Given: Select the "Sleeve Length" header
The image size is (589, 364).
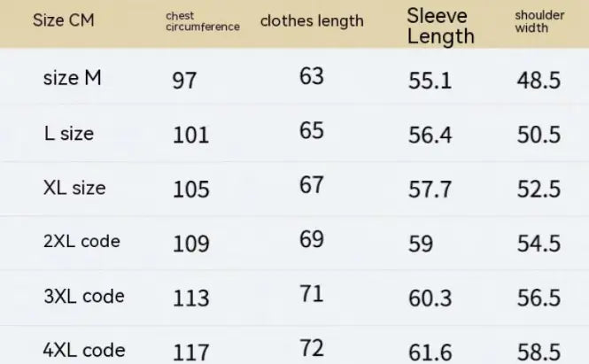Looking at the screenshot, I should point(441,25).
